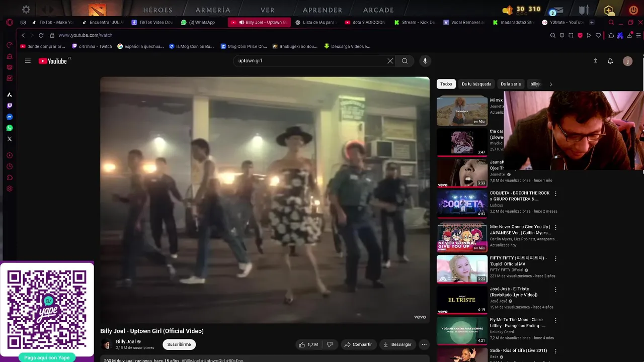Open ARMERÍA menu in Dota 2
Image resolution: width=644 pixels, height=362 pixels.
pos(213,10)
